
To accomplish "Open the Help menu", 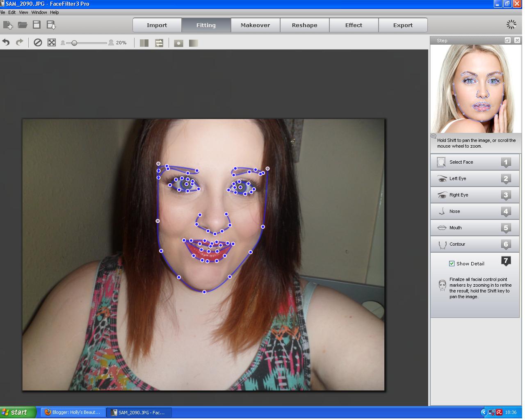I will coord(55,12).
